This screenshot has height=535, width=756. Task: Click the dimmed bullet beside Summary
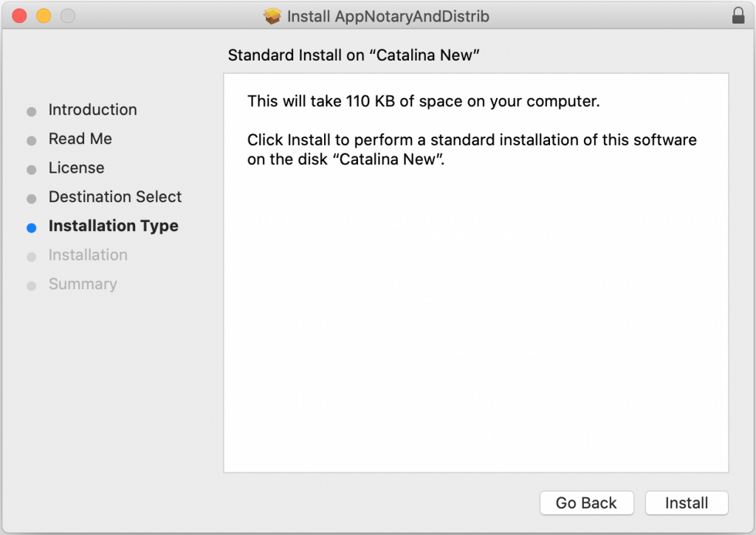[x=31, y=286]
